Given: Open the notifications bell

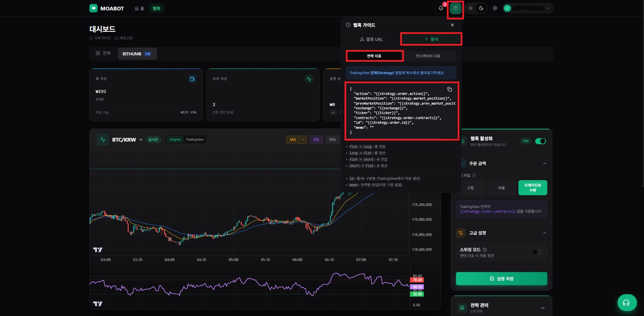Looking at the screenshot, I should [441, 8].
